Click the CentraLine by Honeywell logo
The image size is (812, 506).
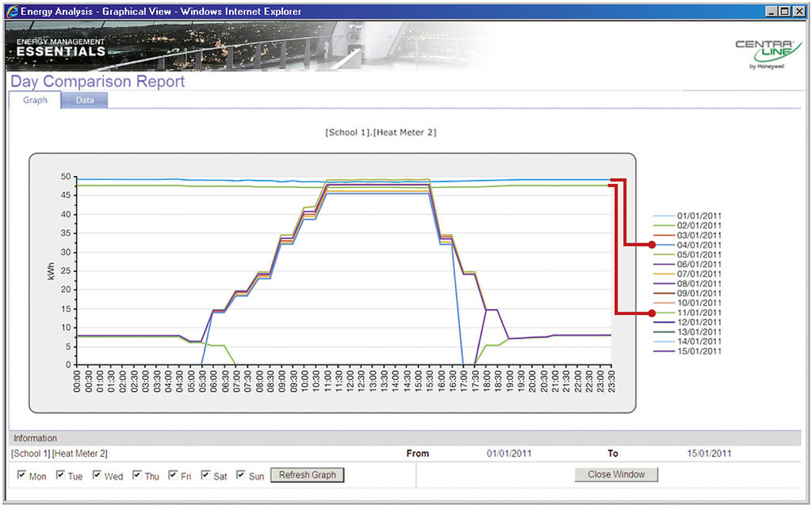(x=768, y=54)
